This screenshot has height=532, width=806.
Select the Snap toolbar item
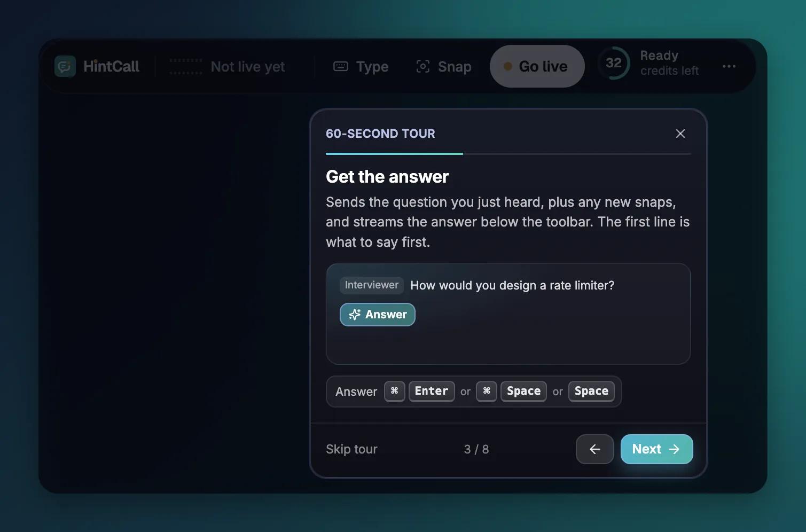click(444, 67)
